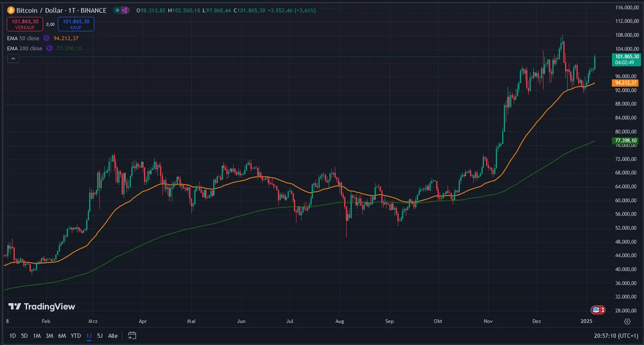The height and width of the screenshot is (345, 644).
Task: Select the 1D time range
Action: (13, 335)
